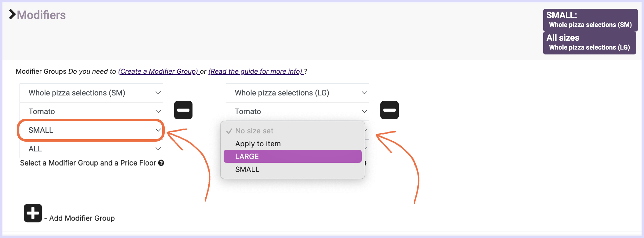This screenshot has width=644, height=238.
Task: Collapse the Modifiers section chevron
Action: pos(12,14)
